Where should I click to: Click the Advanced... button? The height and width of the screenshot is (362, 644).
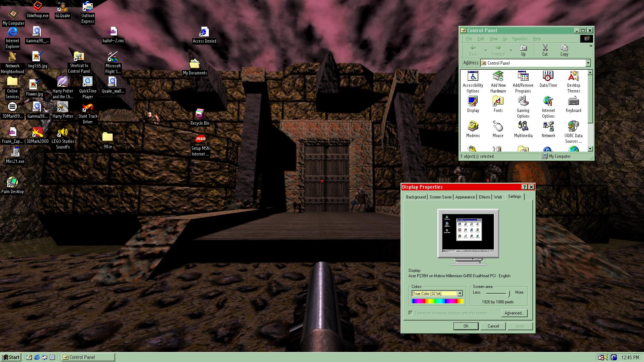point(514,313)
